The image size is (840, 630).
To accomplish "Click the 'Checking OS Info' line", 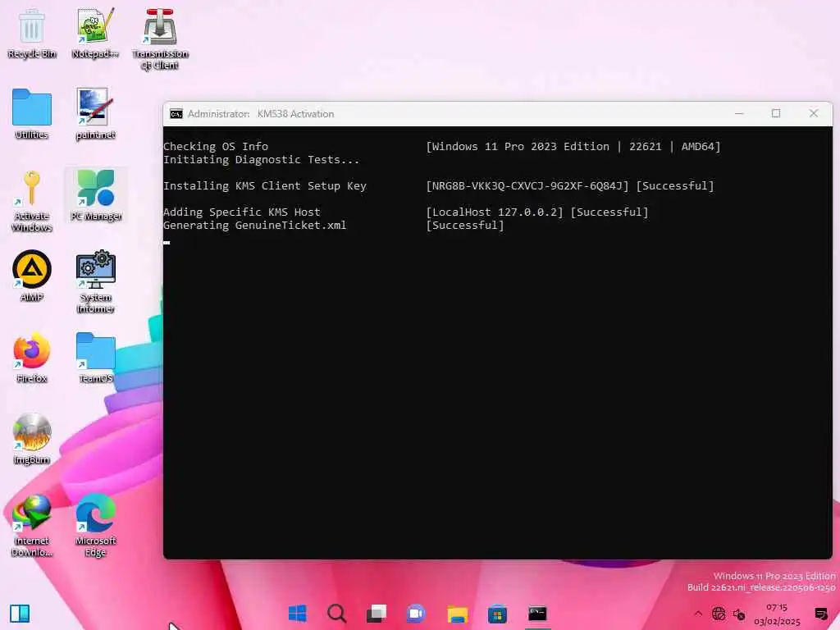I will (x=216, y=146).
